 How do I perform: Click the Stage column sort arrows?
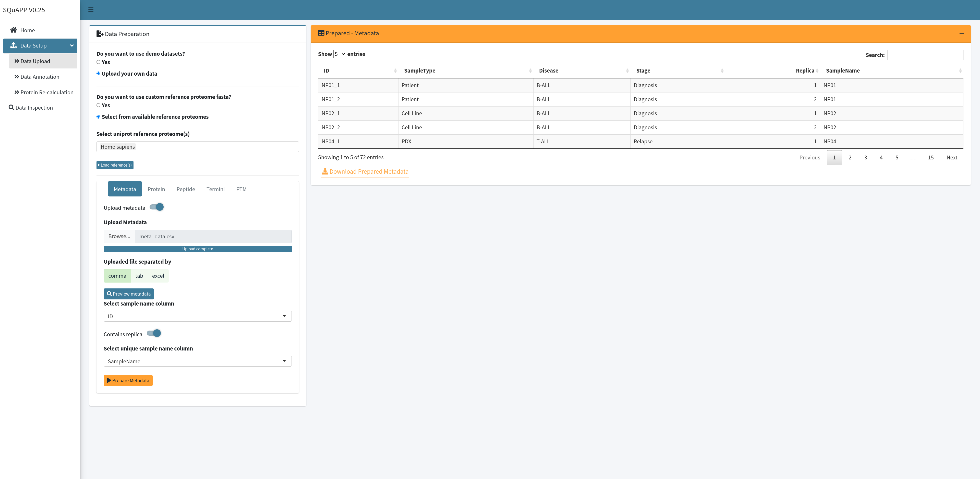pos(722,71)
